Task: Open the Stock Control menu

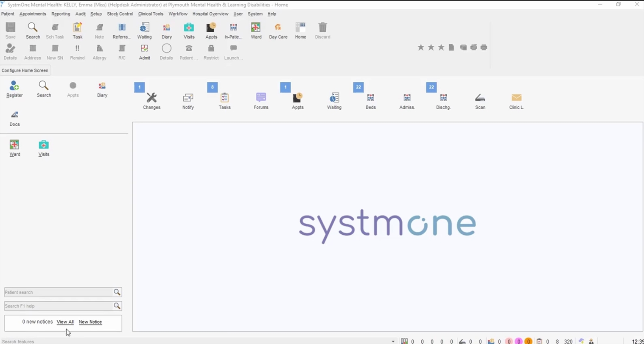Action: coord(120,14)
